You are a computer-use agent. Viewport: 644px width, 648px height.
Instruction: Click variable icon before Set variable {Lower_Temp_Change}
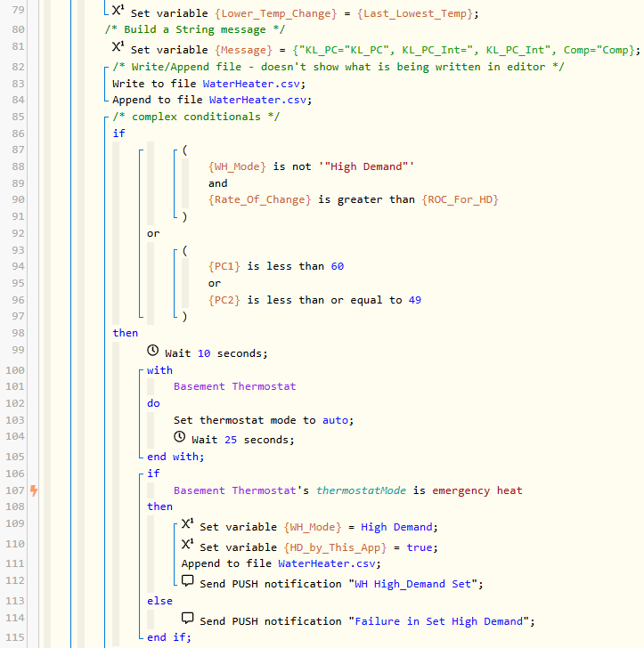pos(118,12)
